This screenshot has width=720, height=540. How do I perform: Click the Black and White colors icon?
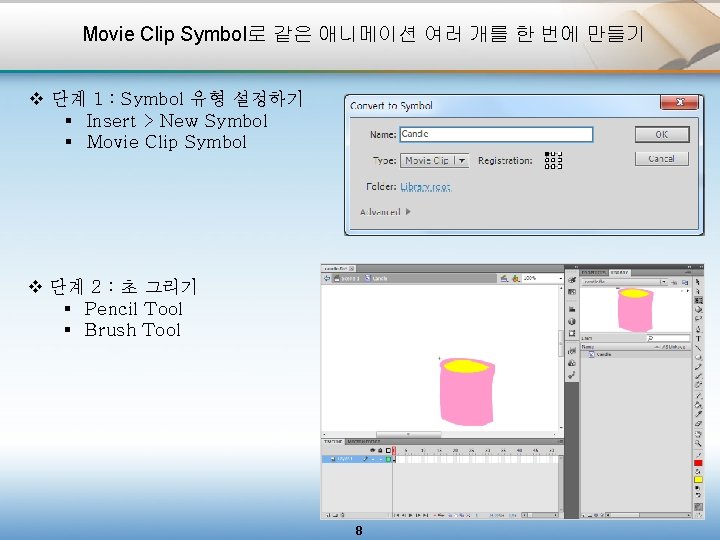point(698,488)
